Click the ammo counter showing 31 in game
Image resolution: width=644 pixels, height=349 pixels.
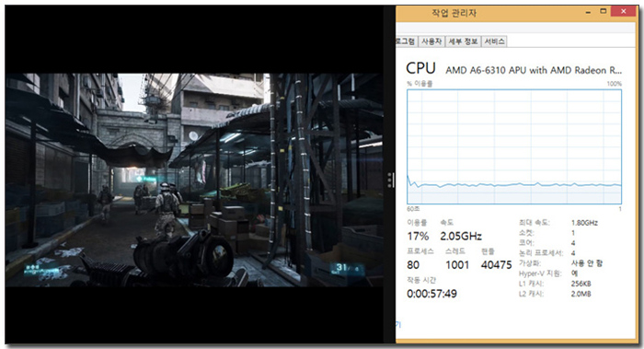pyautogui.click(x=348, y=269)
